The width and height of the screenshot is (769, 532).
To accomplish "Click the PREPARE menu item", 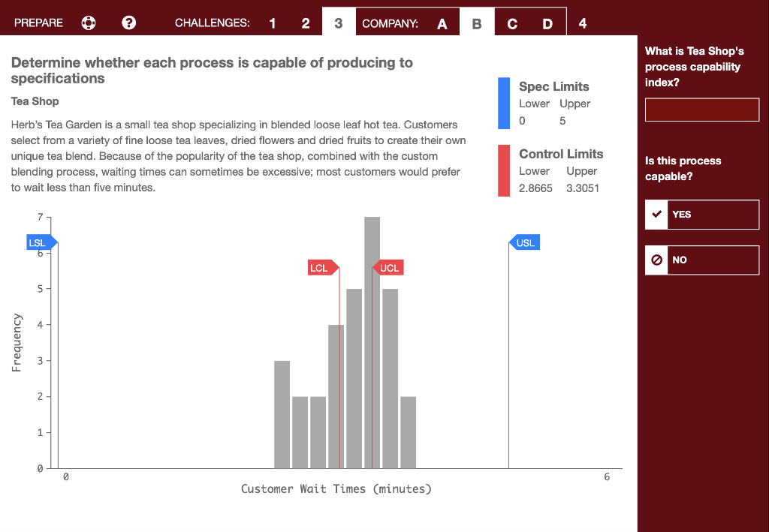I will click(39, 23).
